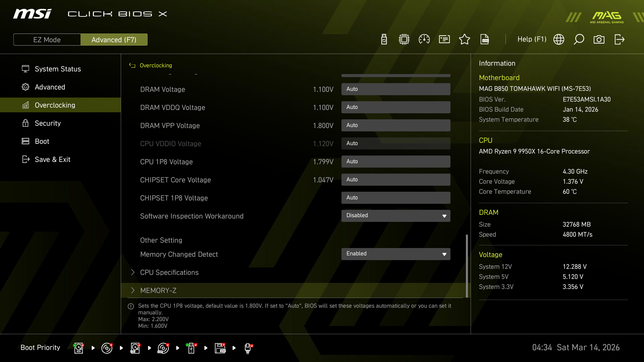644x362 pixels.
Task: Click the Overclocking breadcrumb back link
Action: 156,65
